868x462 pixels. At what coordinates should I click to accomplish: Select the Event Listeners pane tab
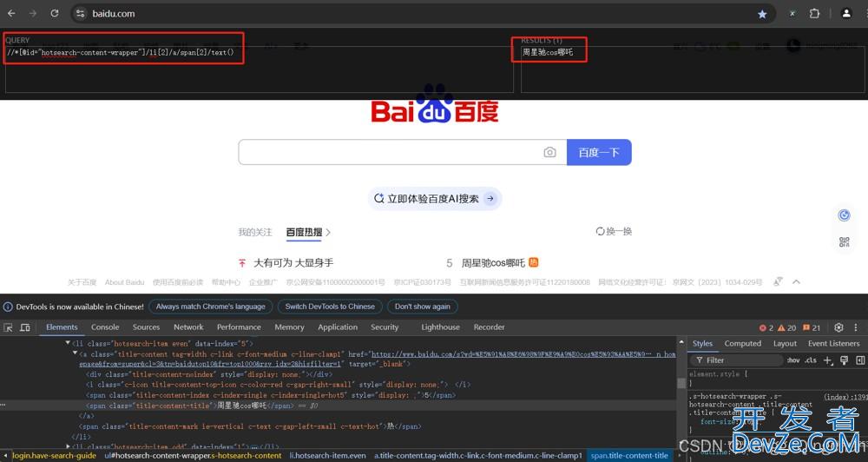click(x=833, y=343)
